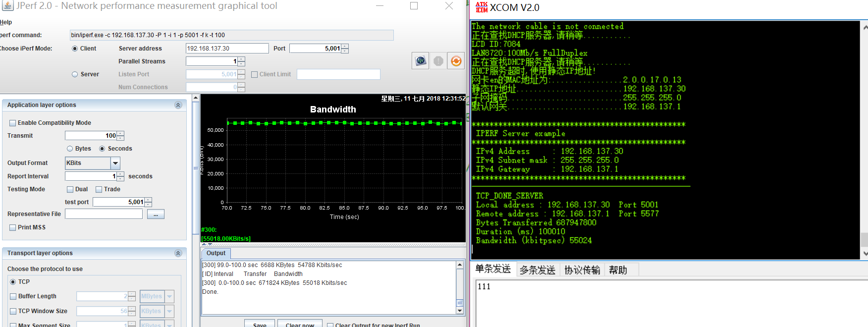Click the Report Interval stepper arrows
868x327 pixels.
(x=120, y=176)
